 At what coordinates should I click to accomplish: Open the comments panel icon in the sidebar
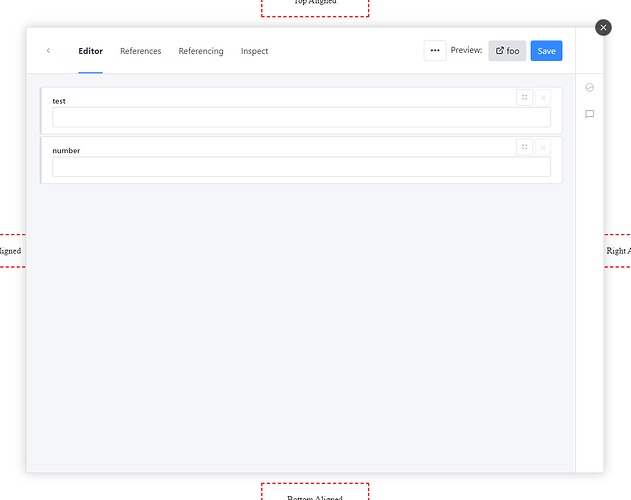[590, 114]
